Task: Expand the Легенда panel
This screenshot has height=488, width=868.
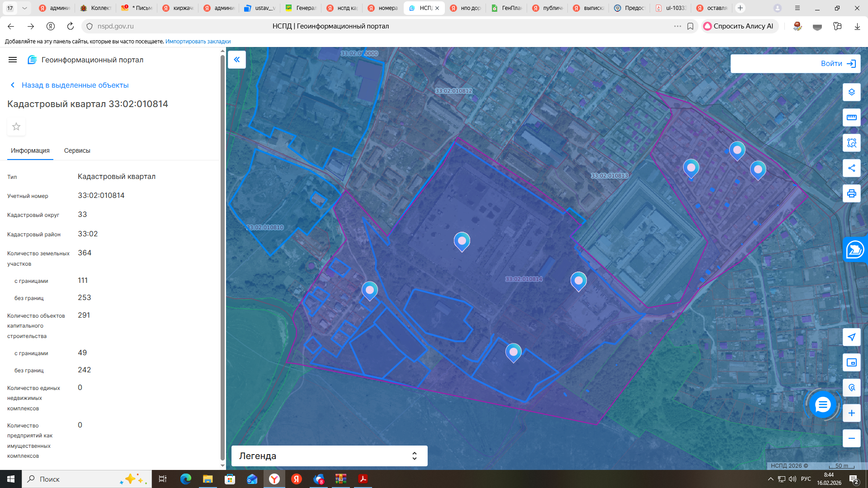Action: click(x=329, y=456)
